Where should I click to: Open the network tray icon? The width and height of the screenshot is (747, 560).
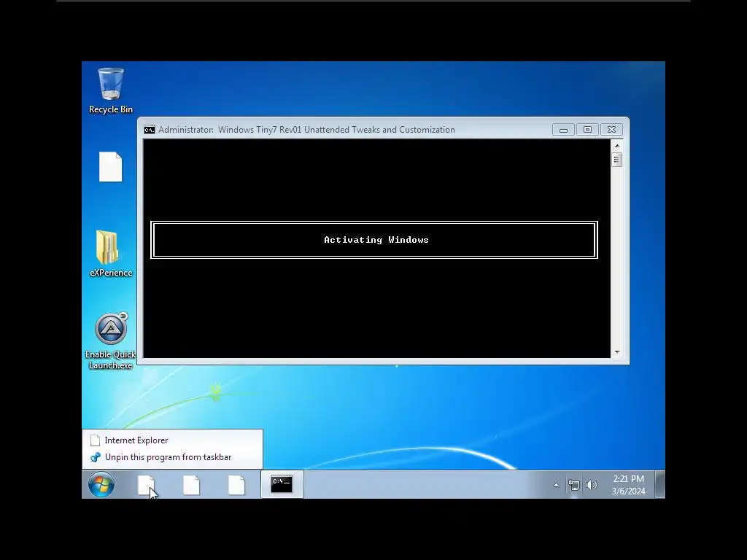[573, 485]
